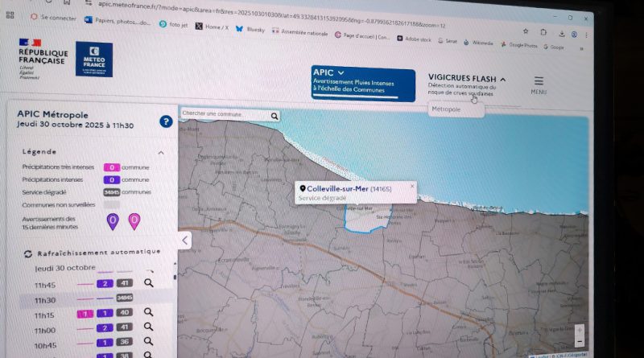Open the Wikimedia bookmark
The width and height of the screenshot is (644, 358).
[478, 43]
